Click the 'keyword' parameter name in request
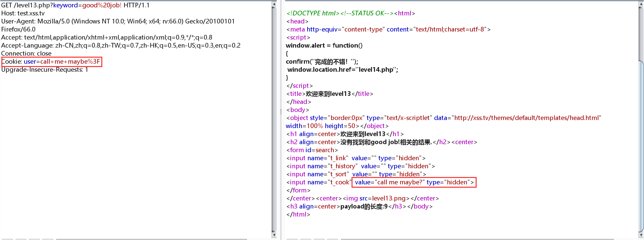The width and height of the screenshot is (644, 240). click(65, 5)
